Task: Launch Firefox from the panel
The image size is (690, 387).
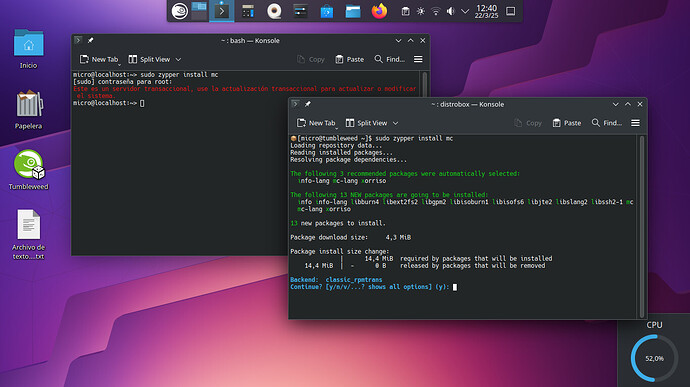Action: tap(379, 11)
